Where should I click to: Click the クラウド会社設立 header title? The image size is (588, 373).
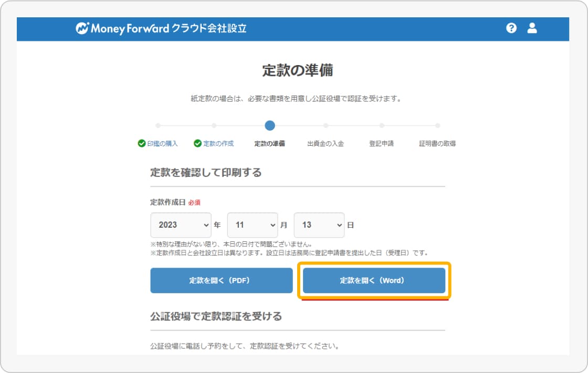[209, 29]
